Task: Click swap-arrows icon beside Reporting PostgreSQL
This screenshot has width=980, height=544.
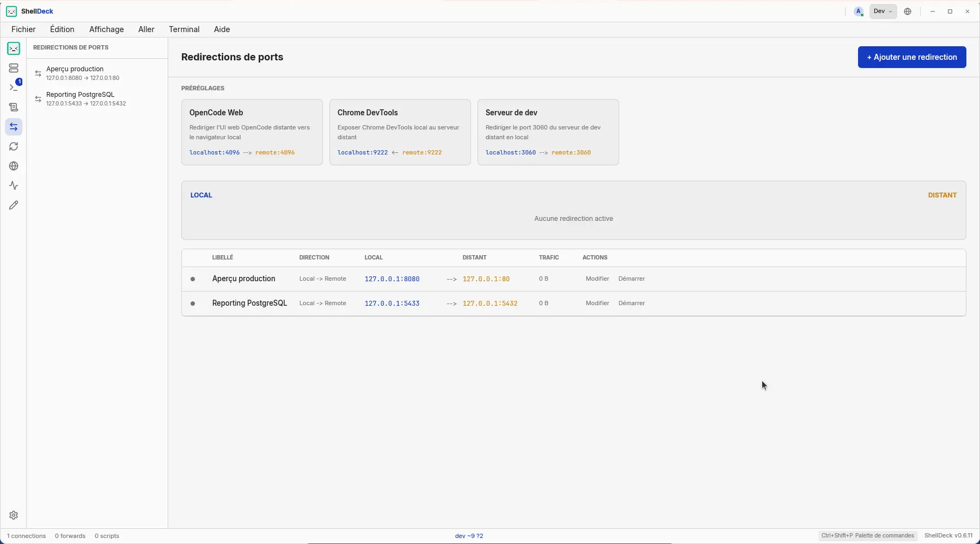Action: 38,98
